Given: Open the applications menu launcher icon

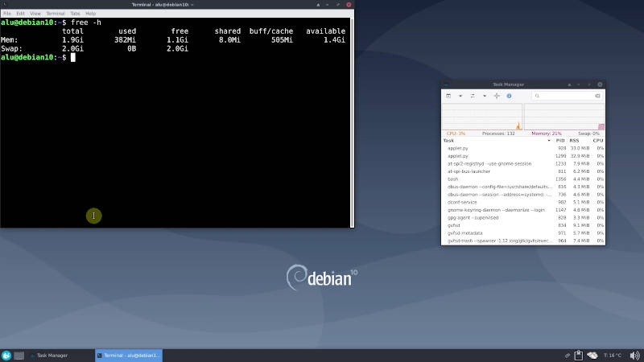Looking at the screenshot, I should click(x=6, y=356).
